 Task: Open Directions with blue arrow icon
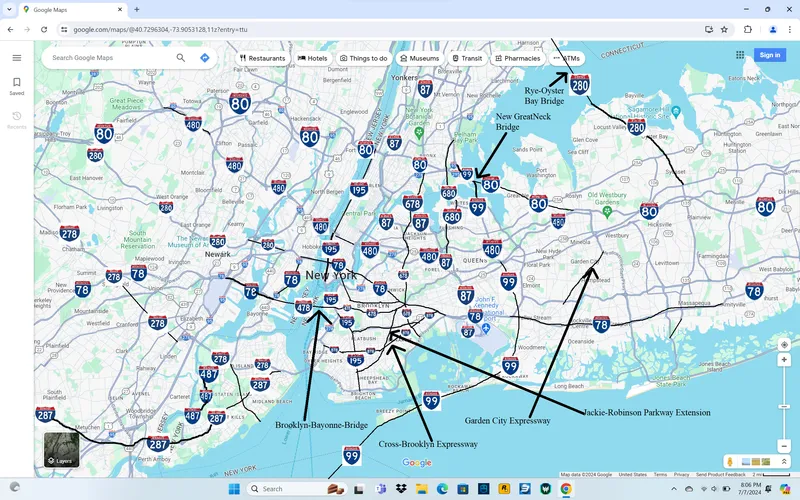[205, 58]
